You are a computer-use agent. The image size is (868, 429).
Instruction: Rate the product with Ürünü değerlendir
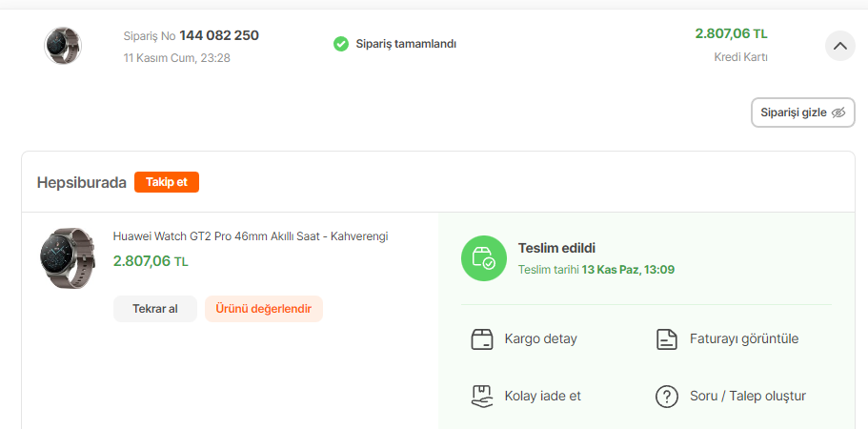[x=264, y=309]
